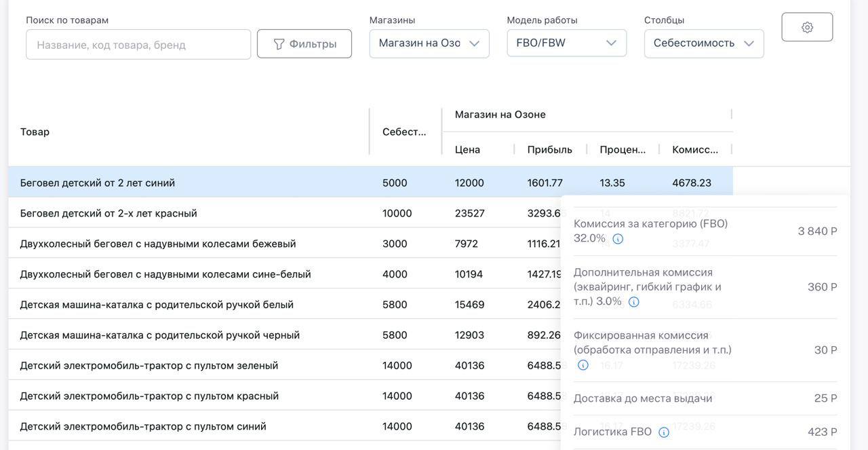Select row Двухколесный беговел с надувными колесами бежевый

coord(285,244)
